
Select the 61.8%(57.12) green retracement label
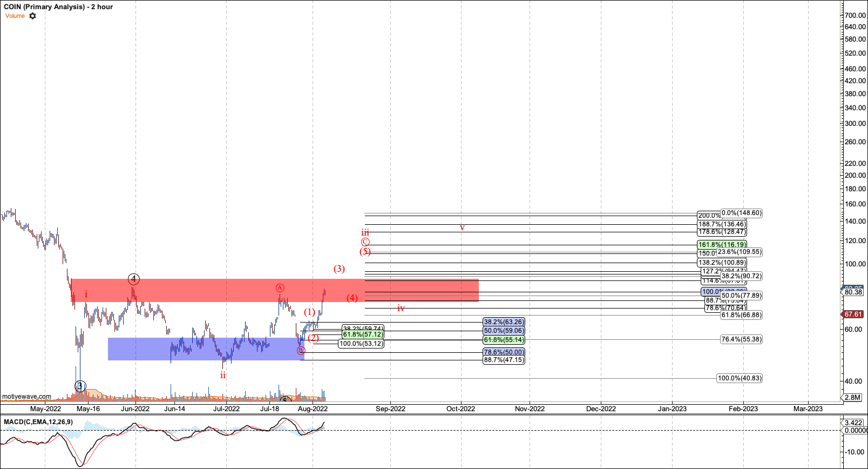tap(363, 335)
